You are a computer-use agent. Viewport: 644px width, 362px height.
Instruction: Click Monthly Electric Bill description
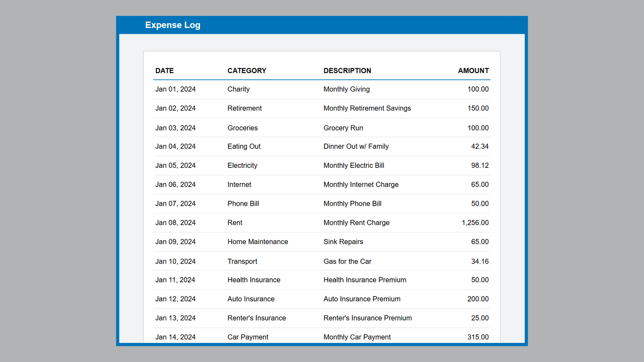(354, 165)
